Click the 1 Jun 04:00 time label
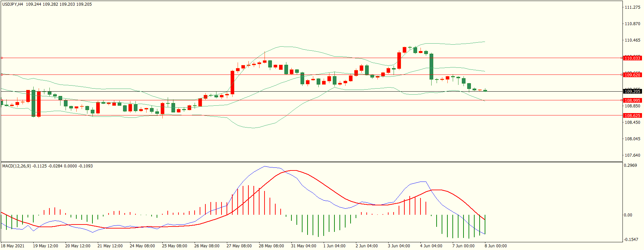 pyautogui.click(x=334, y=246)
